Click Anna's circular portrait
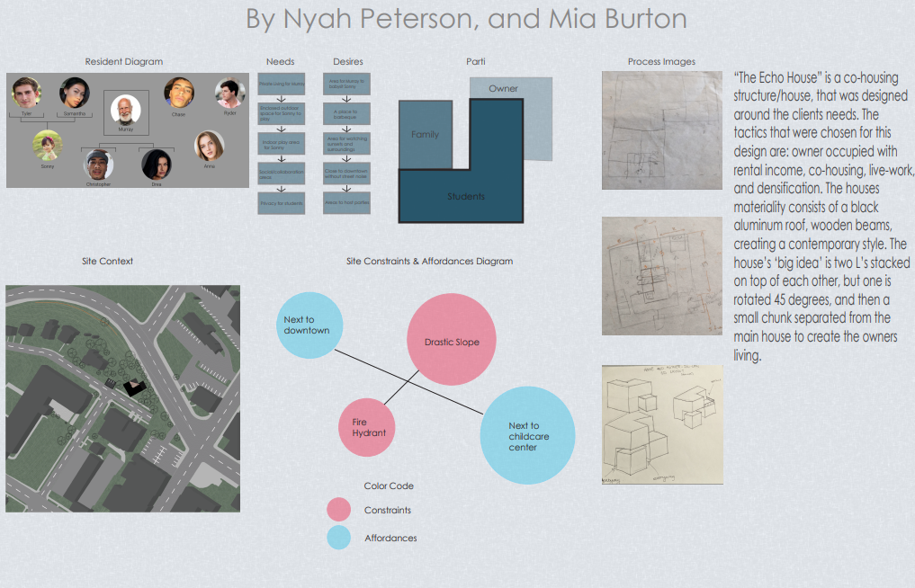Viewport: 915px width, 588px height. 210,146
